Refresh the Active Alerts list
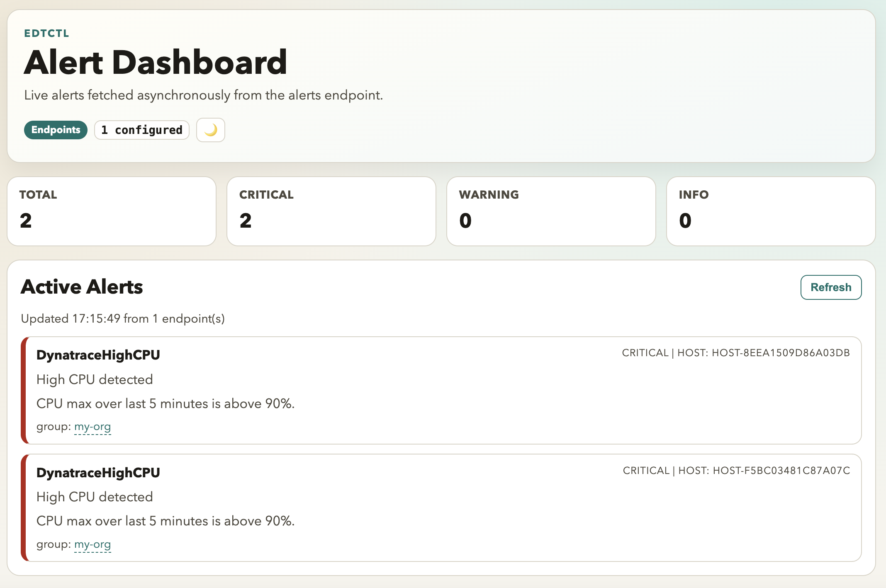 click(x=831, y=287)
